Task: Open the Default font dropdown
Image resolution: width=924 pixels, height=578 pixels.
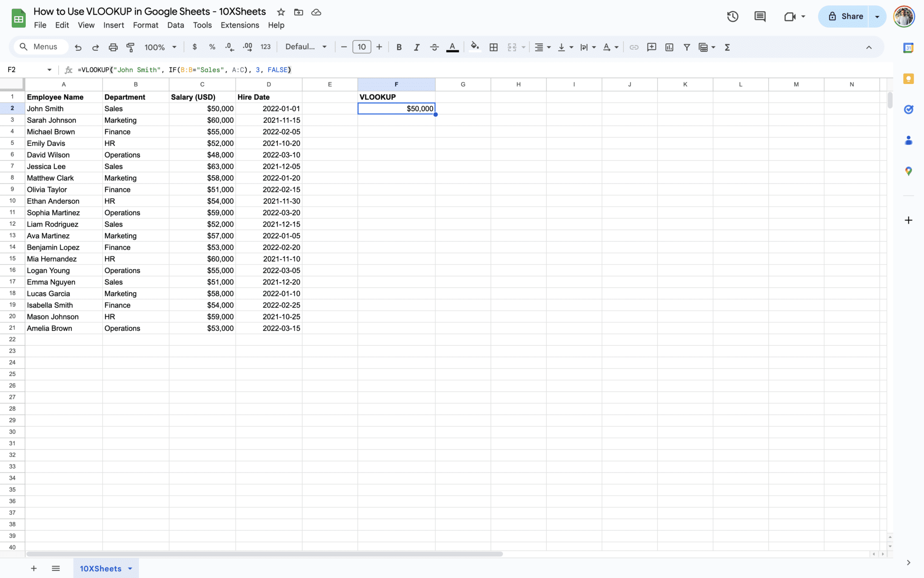Action: (306, 47)
